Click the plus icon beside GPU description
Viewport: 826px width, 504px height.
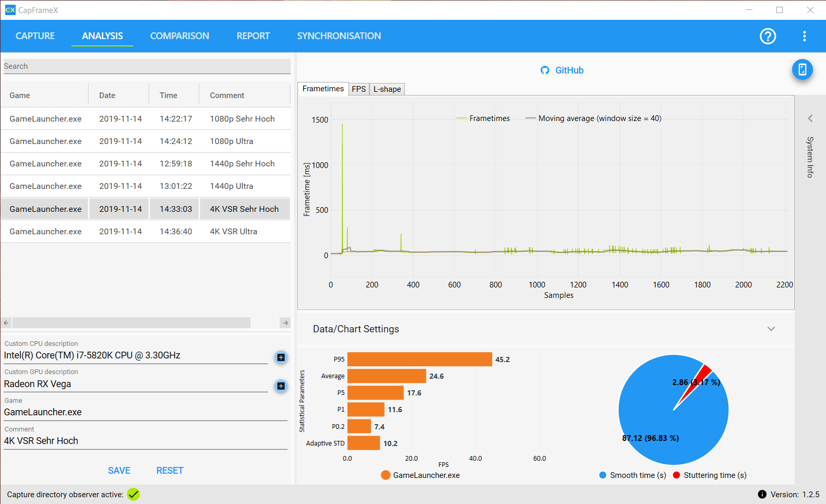(281, 386)
